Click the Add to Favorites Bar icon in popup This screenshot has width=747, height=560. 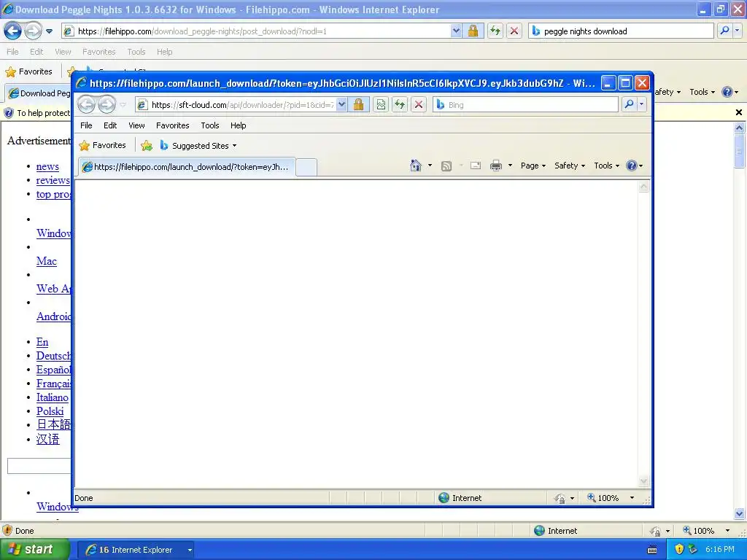[x=147, y=146]
